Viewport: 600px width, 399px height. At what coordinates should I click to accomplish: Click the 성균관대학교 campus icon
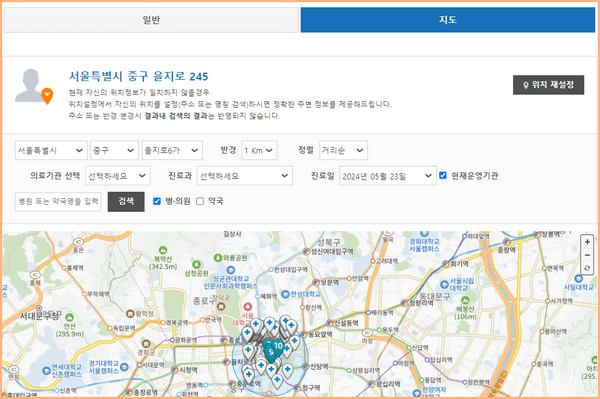coord(231,270)
